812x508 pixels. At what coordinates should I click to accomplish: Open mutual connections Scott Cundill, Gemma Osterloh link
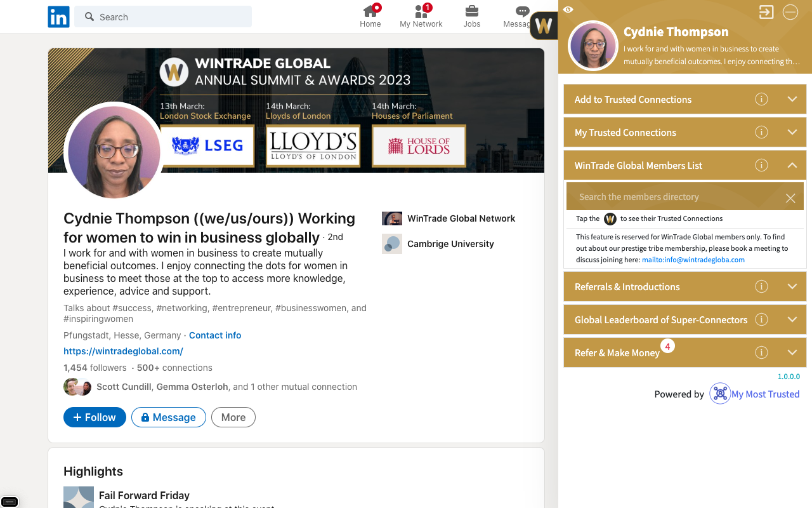click(226, 387)
